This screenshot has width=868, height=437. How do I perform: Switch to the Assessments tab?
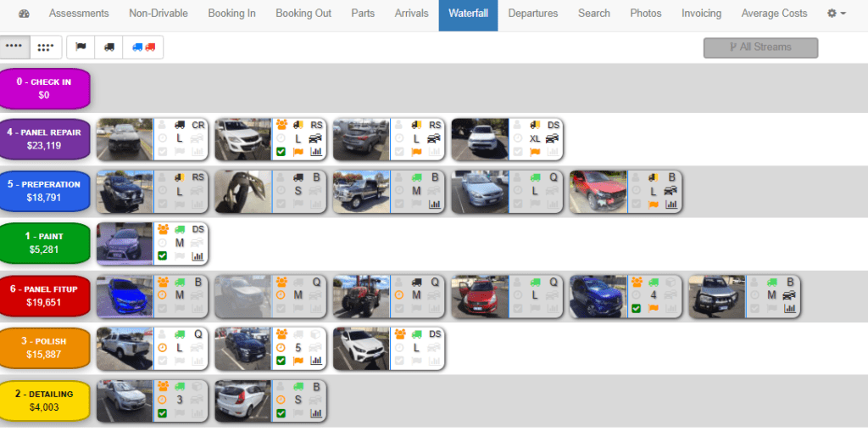pyautogui.click(x=79, y=14)
